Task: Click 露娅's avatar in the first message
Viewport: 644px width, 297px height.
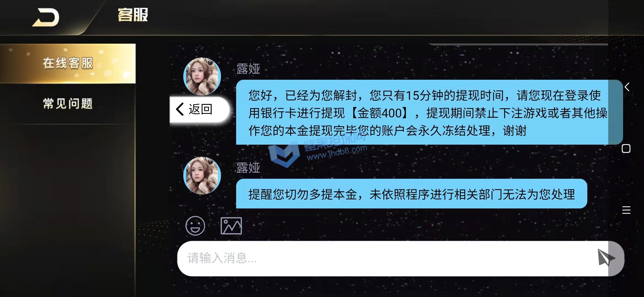Action: click(x=202, y=76)
